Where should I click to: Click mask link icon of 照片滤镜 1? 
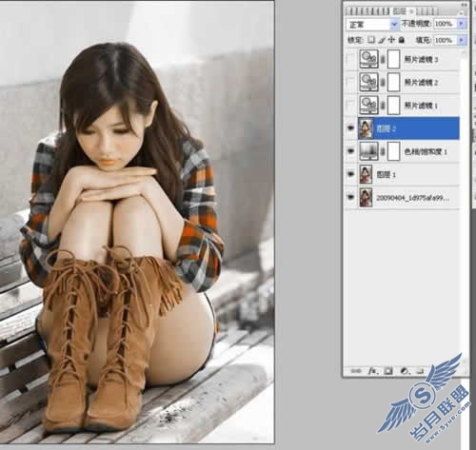click(383, 106)
